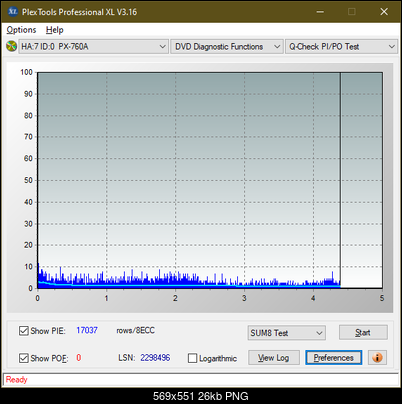Open the Preferences button
The width and height of the screenshot is (402, 404).
[333, 358]
